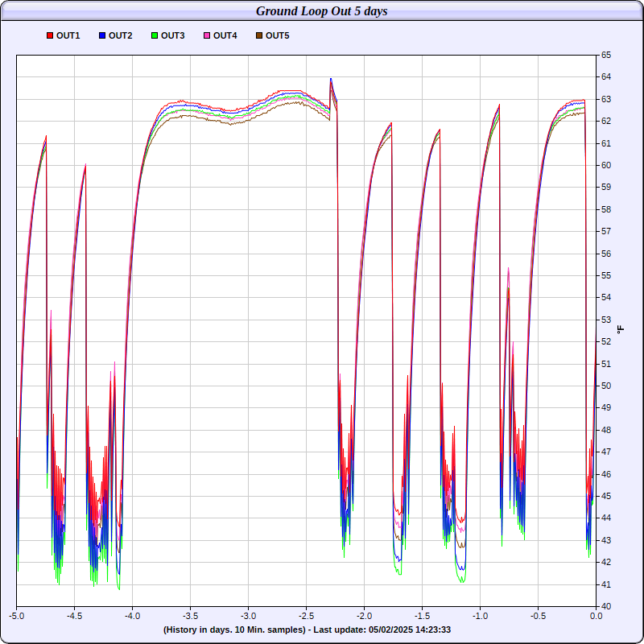The width and height of the screenshot is (644, 644).
Task: Click the 45 value on the y-axis
Action: pos(606,496)
